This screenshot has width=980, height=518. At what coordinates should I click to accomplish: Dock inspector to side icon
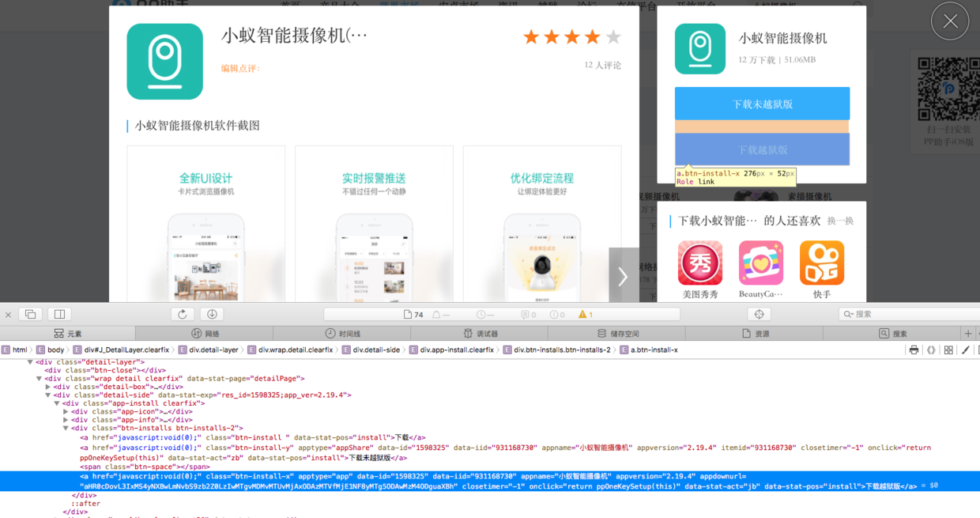coord(60,314)
